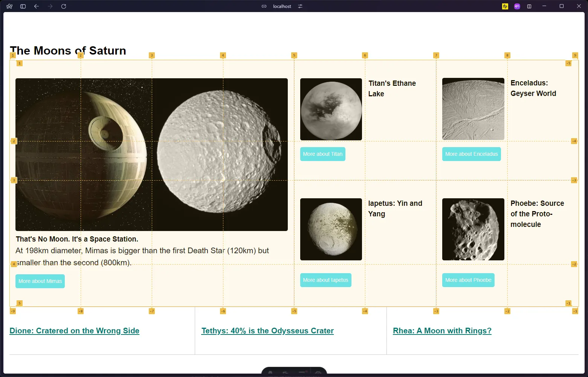588x377 pixels.
Task: Go back to the previous page
Action: click(x=37, y=6)
